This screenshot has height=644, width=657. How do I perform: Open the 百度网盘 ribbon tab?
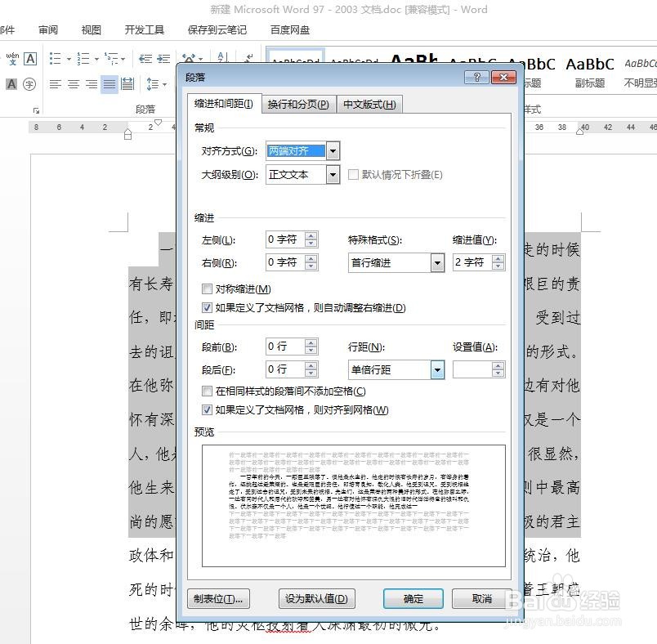(x=290, y=29)
